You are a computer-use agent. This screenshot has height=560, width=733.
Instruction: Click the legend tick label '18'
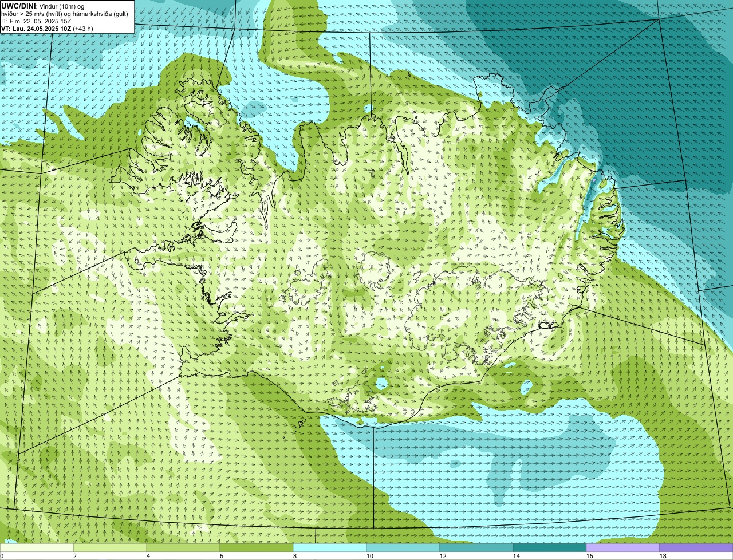pyautogui.click(x=663, y=556)
